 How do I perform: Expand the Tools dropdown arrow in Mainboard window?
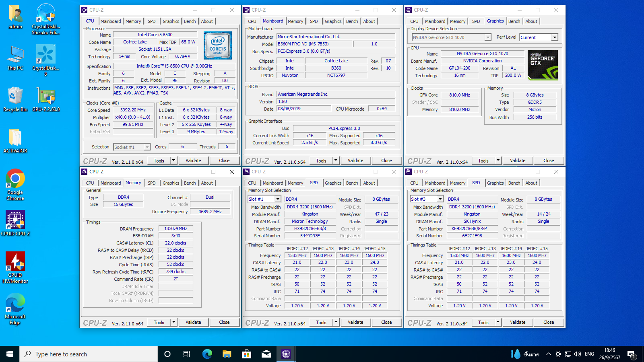click(336, 160)
